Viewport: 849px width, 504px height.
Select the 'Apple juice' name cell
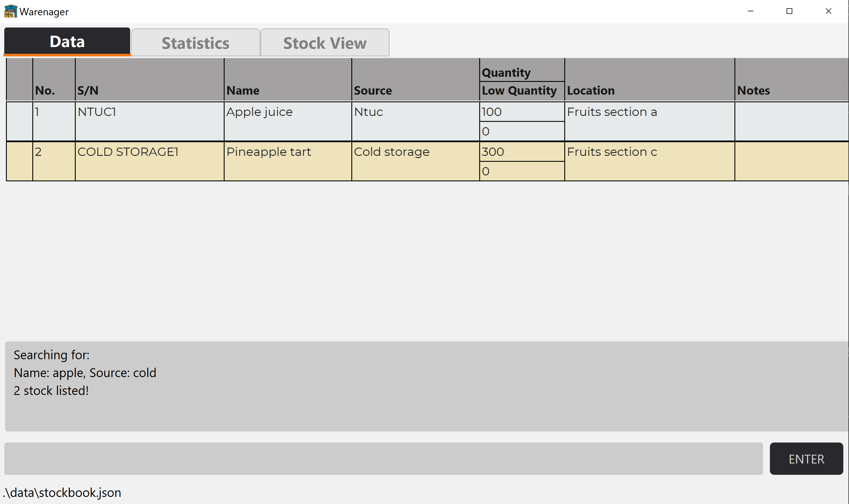[x=288, y=121]
